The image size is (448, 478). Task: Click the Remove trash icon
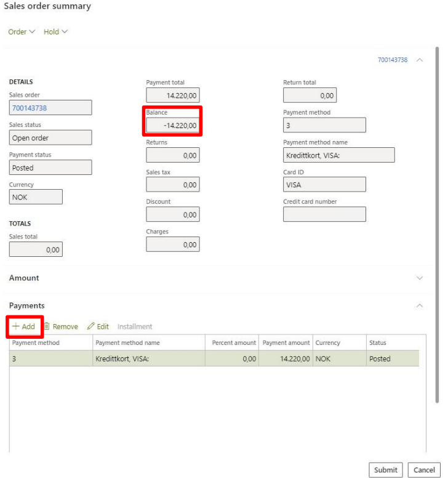click(x=46, y=326)
